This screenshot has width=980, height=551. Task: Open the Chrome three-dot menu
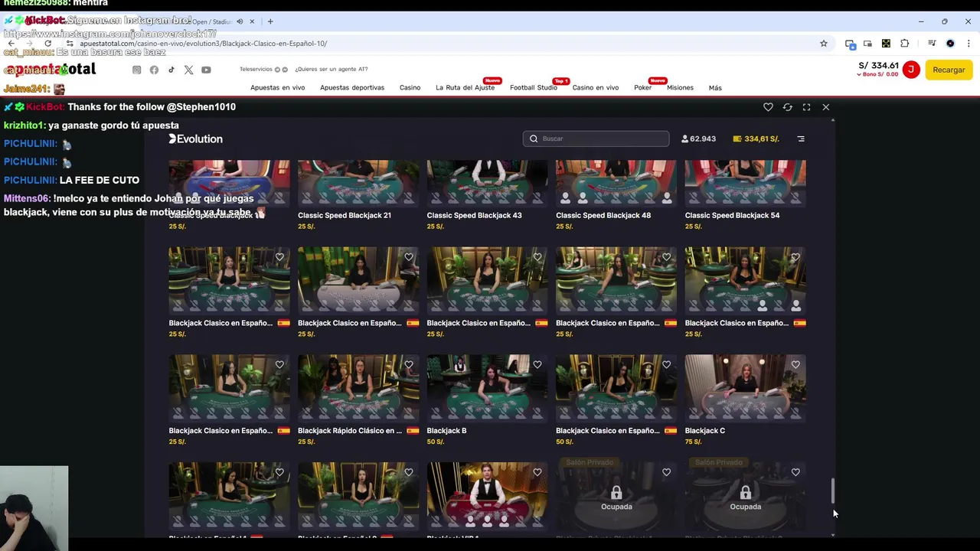[969, 44]
